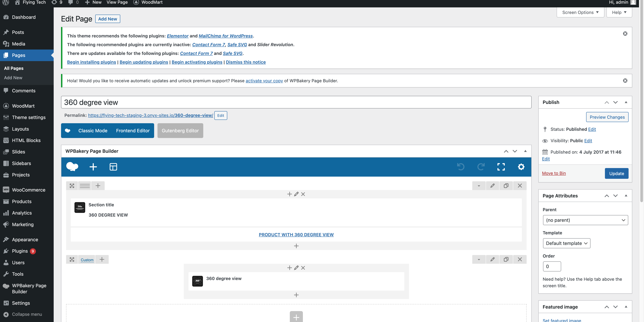This screenshot has width=644, height=322.
Task: Open the Parent page dropdown
Action: coord(585,220)
